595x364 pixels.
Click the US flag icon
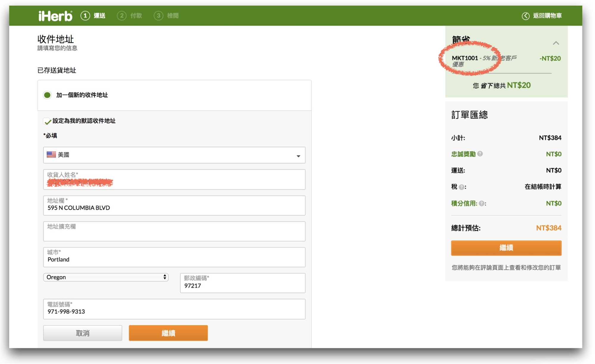pos(51,155)
